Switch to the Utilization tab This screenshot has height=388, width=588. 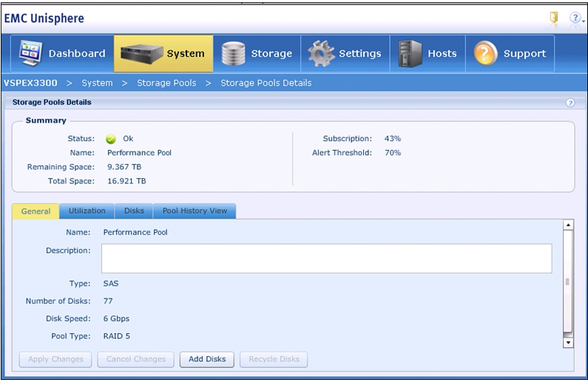(x=87, y=211)
